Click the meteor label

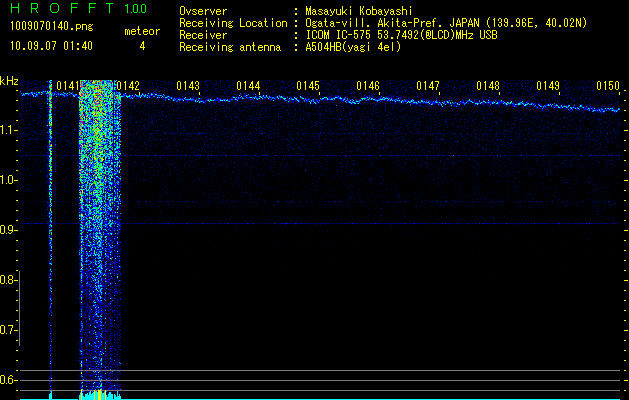coord(142,31)
